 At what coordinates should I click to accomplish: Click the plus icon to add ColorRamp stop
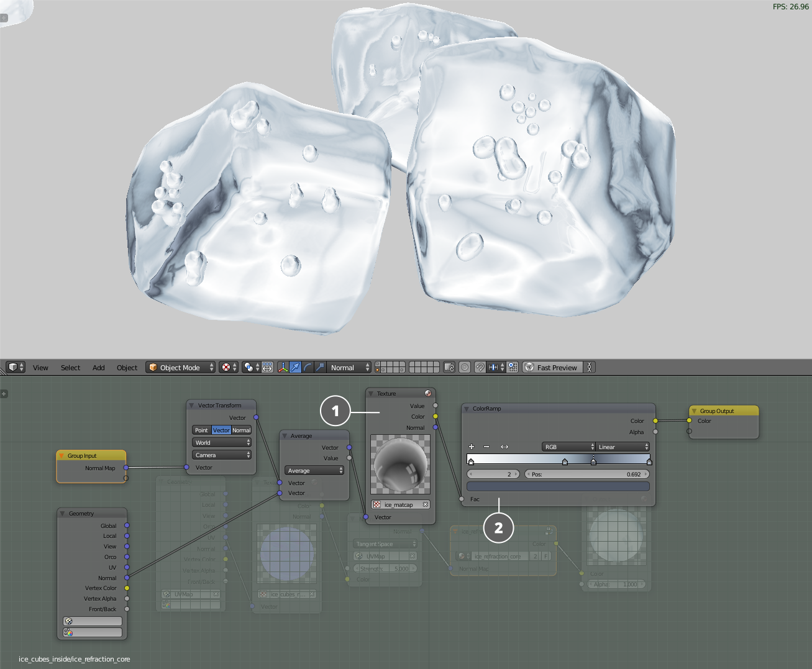tap(472, 447)
